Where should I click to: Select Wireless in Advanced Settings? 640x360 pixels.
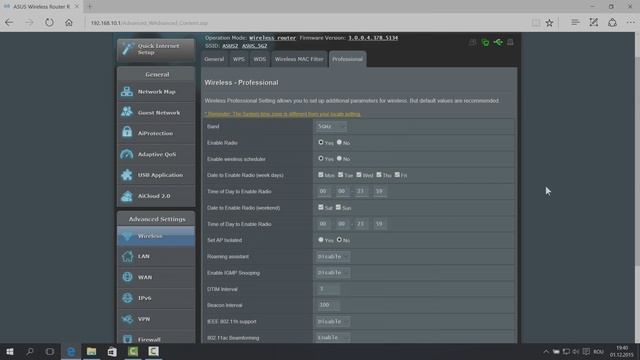[x=156, y=236]
